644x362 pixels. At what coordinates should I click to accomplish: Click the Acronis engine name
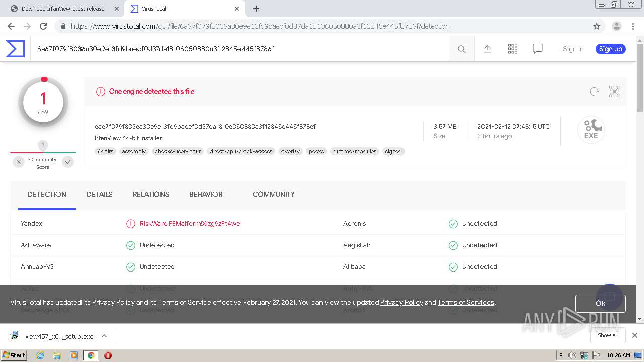[354, 224]
